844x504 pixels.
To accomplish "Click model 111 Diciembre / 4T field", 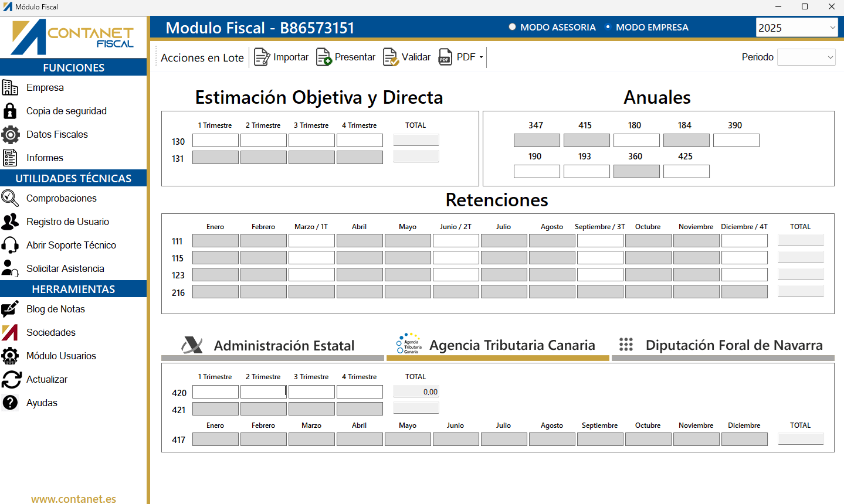I will tap(744, 241).
